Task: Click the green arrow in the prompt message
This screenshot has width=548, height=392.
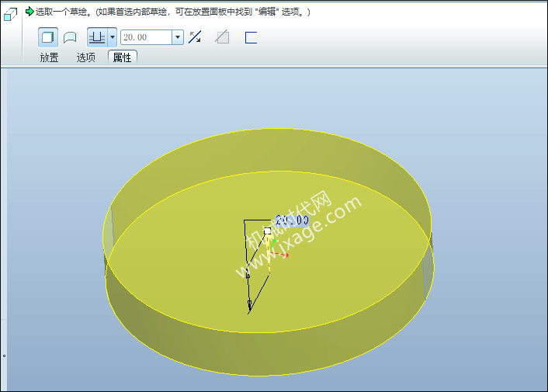Action: pyautogui.click(x=29, y=12)
